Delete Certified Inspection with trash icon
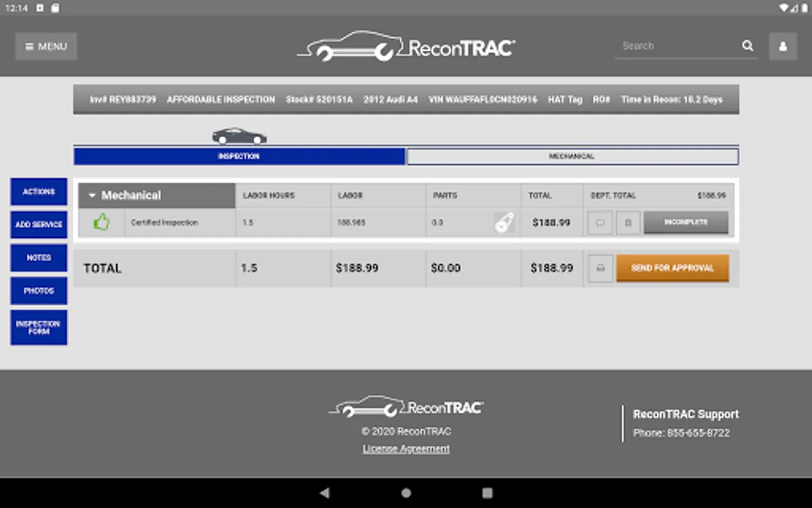This screenshot has width=812, height=508. click(628, 222)
